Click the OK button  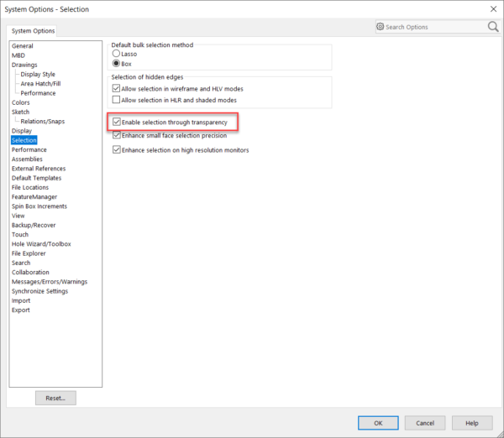[378, 423]
